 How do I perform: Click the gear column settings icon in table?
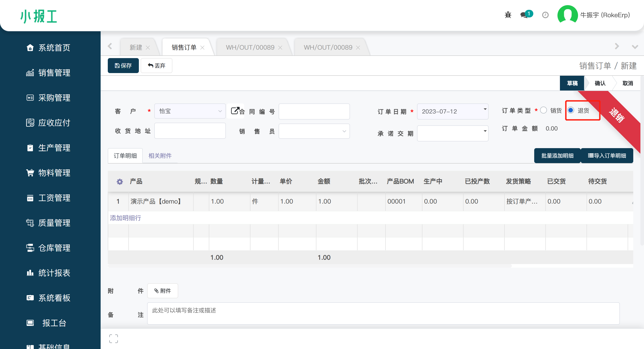120,182
